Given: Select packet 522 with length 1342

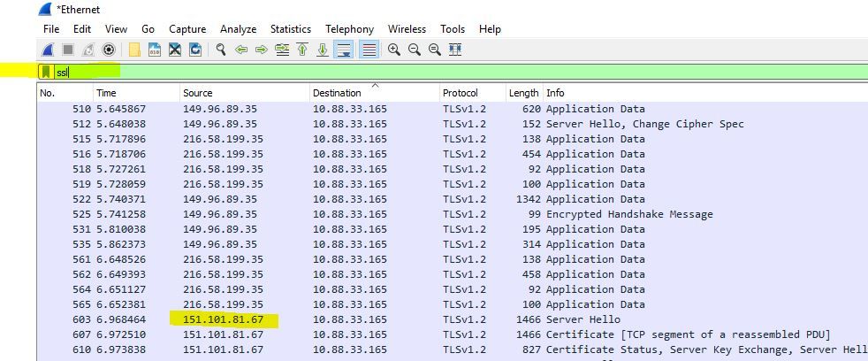Looking at the screenshot, I should (x=453, y=199).
